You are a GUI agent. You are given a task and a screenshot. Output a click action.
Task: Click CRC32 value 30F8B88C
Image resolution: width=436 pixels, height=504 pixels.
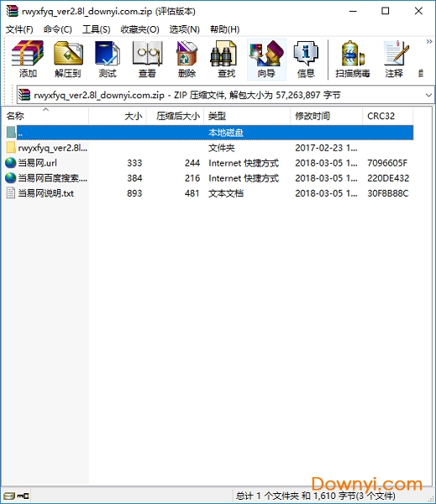tap(388, 193)
